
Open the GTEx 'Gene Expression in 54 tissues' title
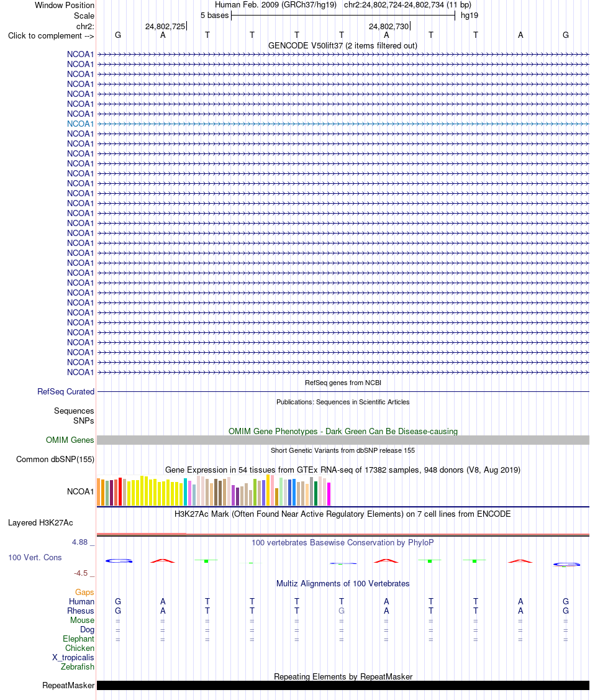pyautogui.click(x=343, y=470)
